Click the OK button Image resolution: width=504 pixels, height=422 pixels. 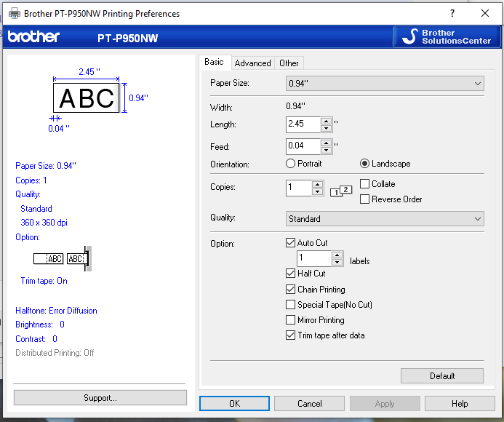(234, 403)
